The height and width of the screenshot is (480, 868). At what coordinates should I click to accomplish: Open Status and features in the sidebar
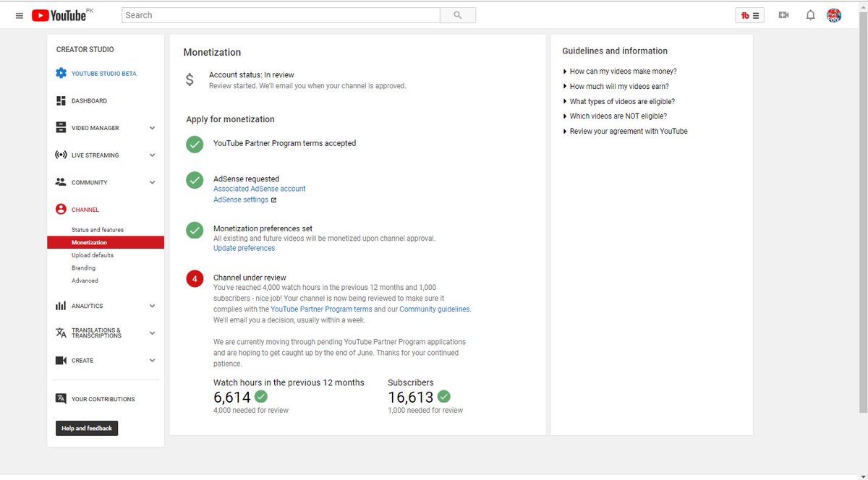coord(98,230)
